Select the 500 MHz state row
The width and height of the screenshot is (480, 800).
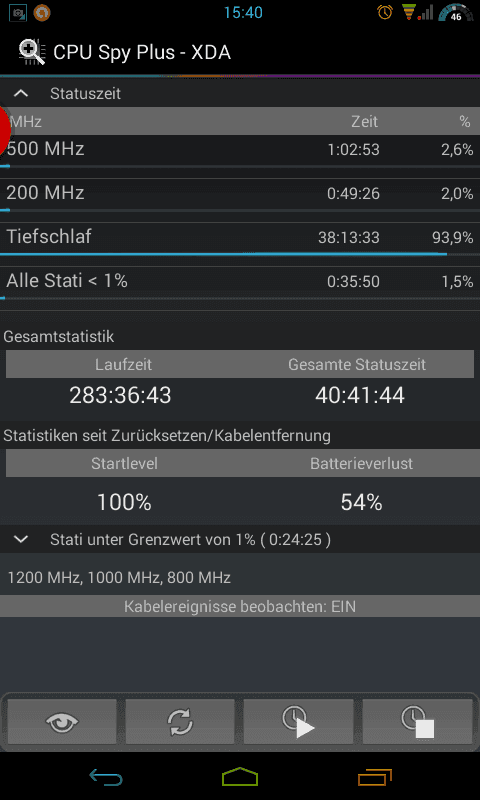240,152
